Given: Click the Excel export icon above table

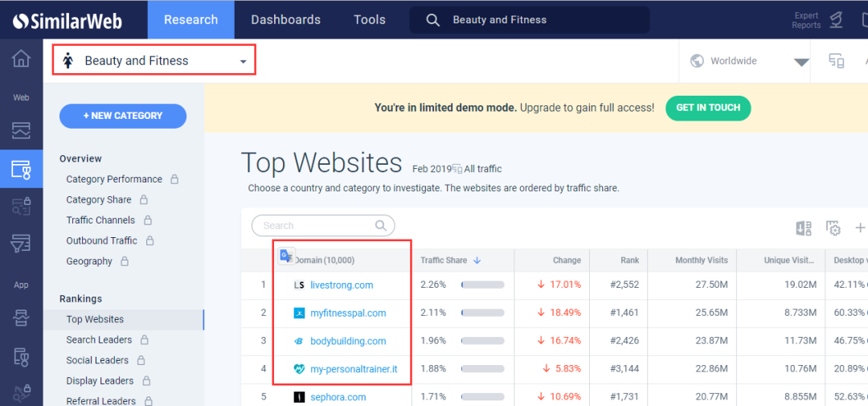Looking at the screenshot, I should (x=803, y=228).
